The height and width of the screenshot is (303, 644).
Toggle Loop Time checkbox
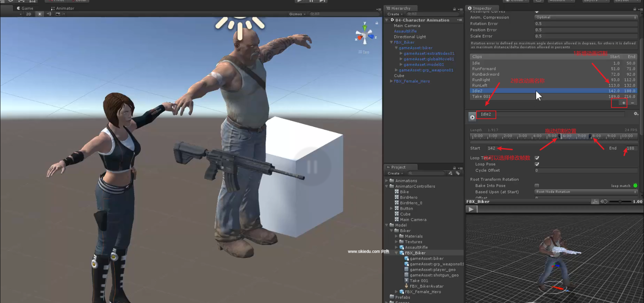coord(537,158)
